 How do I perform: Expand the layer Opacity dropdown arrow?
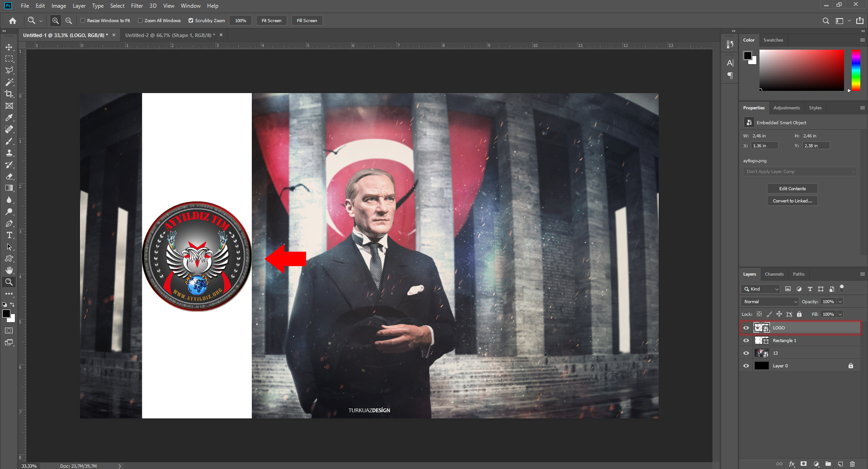840,301
